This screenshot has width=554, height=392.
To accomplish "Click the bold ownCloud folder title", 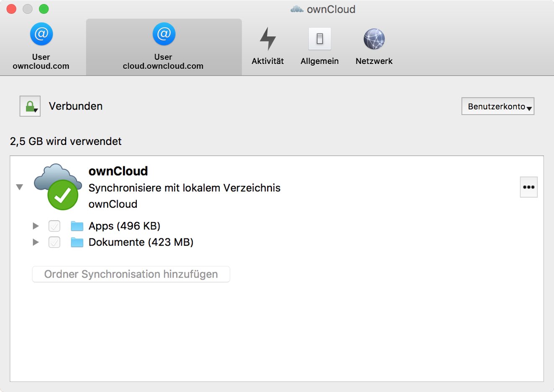I will click(118, 171).
